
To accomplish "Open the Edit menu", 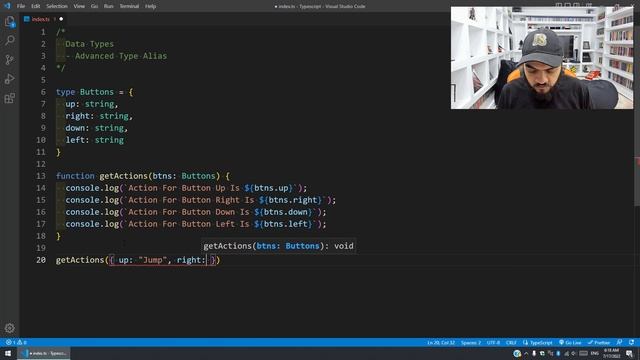I will [x=36, y=6].
